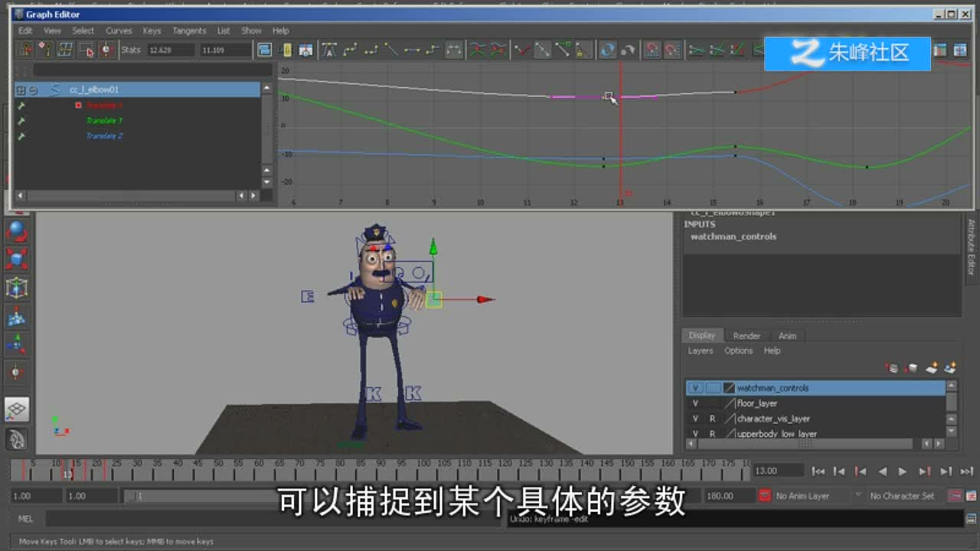Click the outliner scroll up arrow

click(x=266, y=89)
